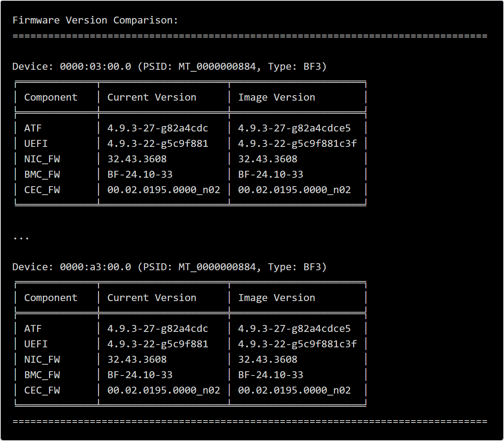Image resolution: width=504 pixels, height=441 pixels.
Task: Click NIC_FW current version 32.43.3608 in first table
Action: (x=137, y=159)
